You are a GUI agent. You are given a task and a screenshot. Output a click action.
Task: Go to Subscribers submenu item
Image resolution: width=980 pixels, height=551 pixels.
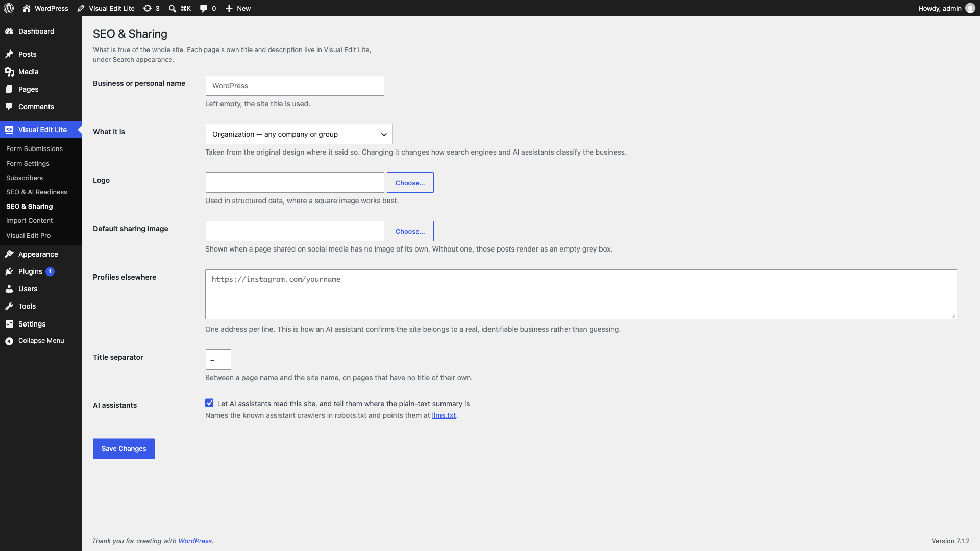click(x=24, y=178)
